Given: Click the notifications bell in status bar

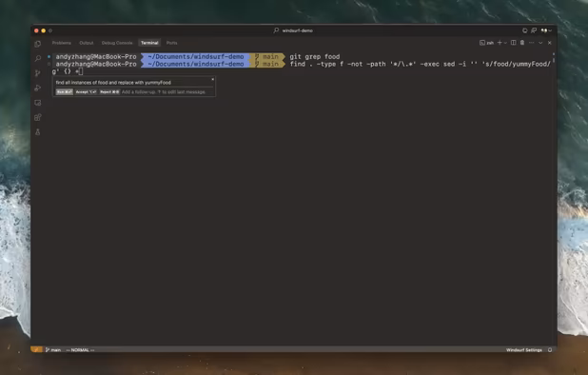Looking at the screenshot, I should (x=550, y=350).
